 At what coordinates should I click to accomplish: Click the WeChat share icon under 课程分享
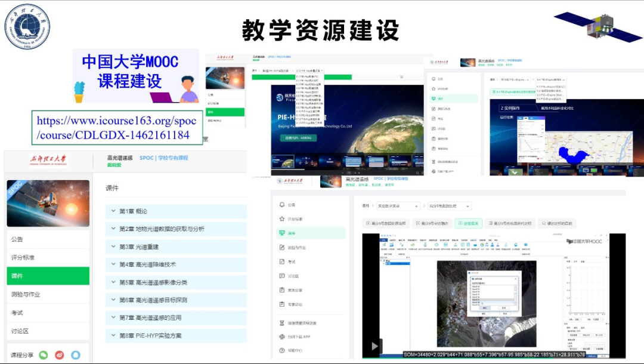pyautogui.click(x=43, y=355)
